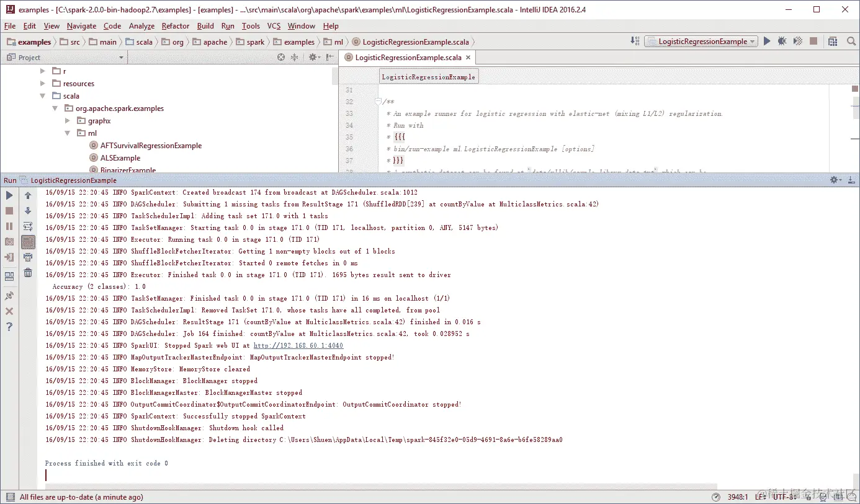Open help via question mark icon

click(x=9, y=327)
